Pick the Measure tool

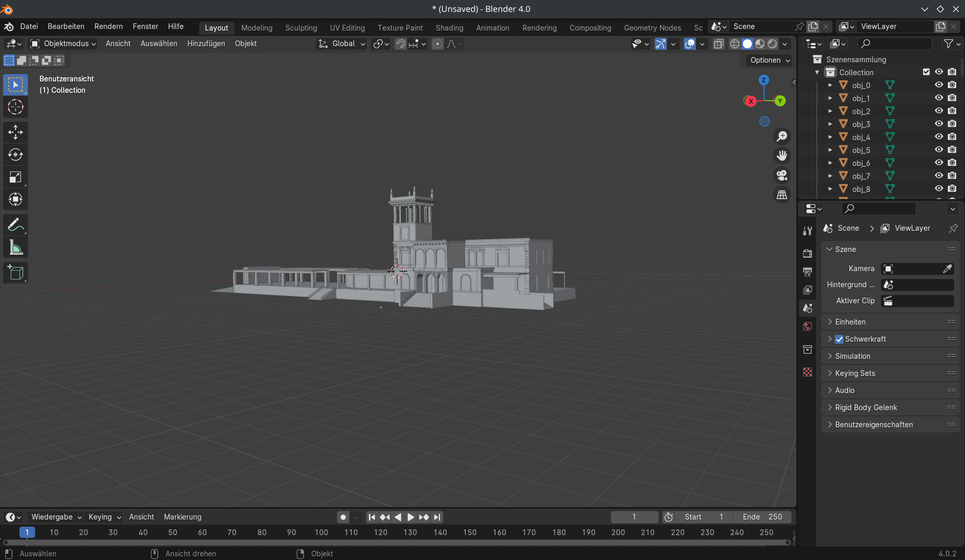[16, 248]
